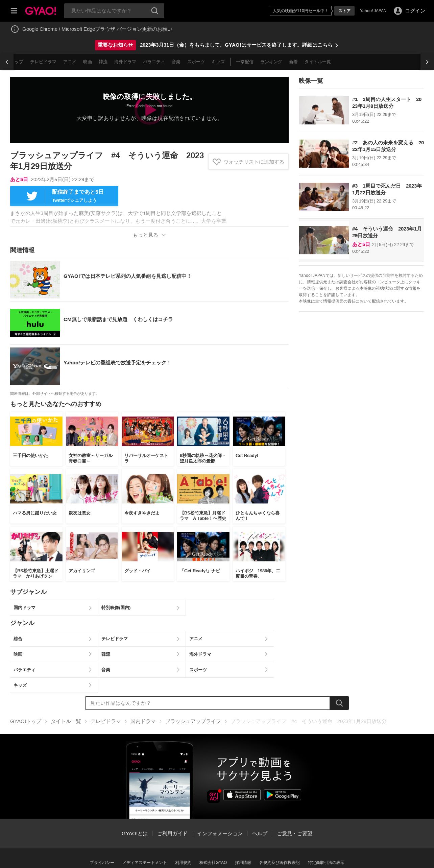Click the heart watchlist icon
Screen dimensions: 434x868
tap(216, 162)
